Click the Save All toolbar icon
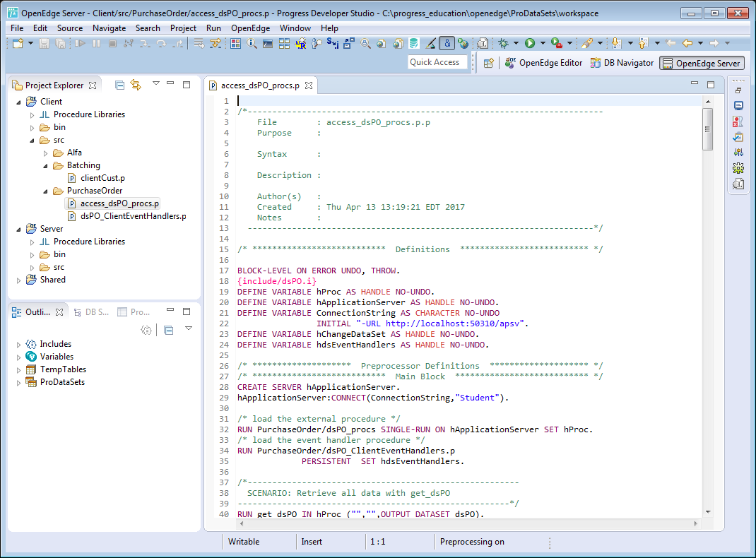 (60, 43)
